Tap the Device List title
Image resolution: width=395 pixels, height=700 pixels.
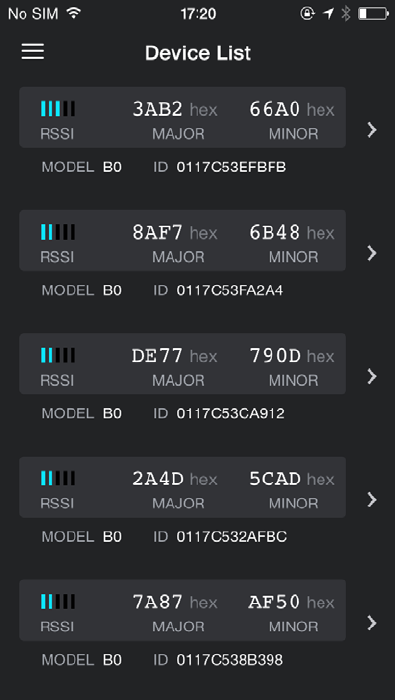(x=198, y=53)
